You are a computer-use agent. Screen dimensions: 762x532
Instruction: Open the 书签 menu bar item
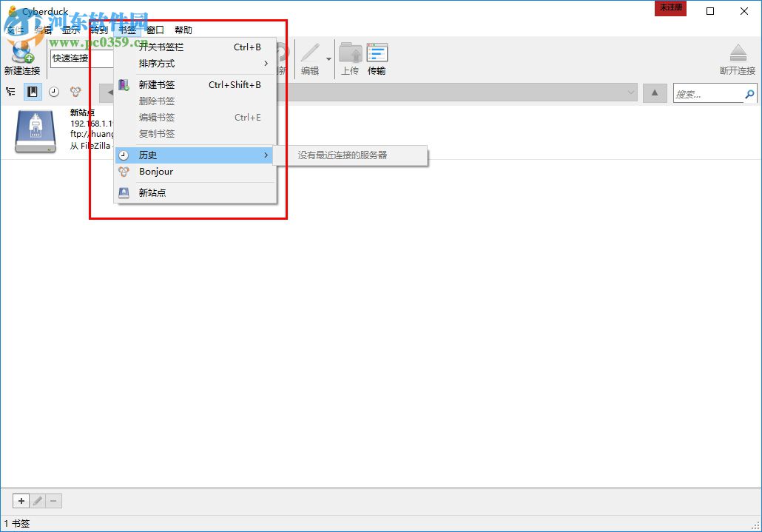click(128, 30)
